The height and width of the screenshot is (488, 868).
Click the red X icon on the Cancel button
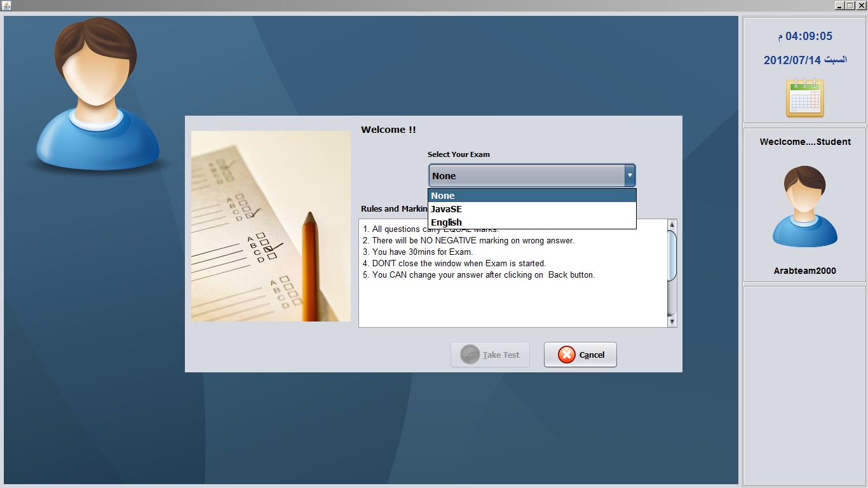(566, 355)
